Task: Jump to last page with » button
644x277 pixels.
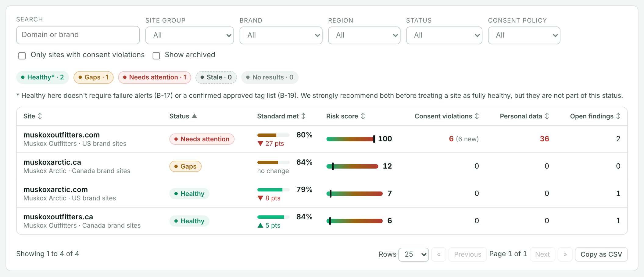Action: (x=565, y=254)
